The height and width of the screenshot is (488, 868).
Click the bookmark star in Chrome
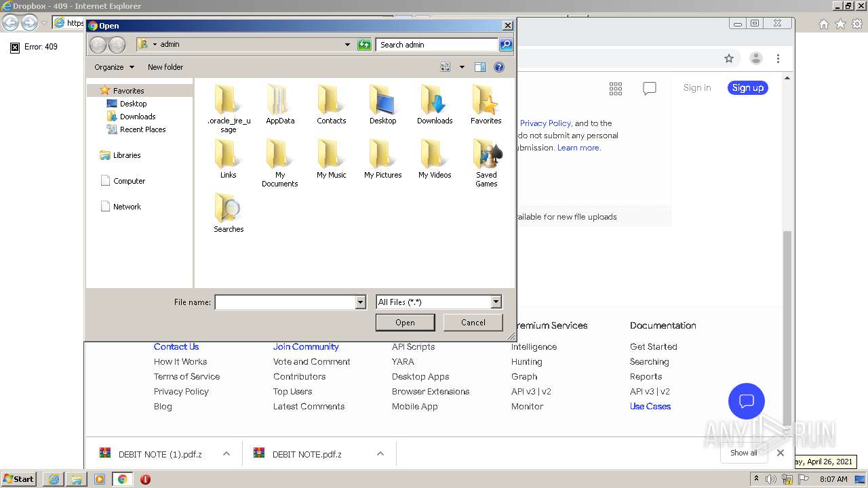(x=729, y=58)
